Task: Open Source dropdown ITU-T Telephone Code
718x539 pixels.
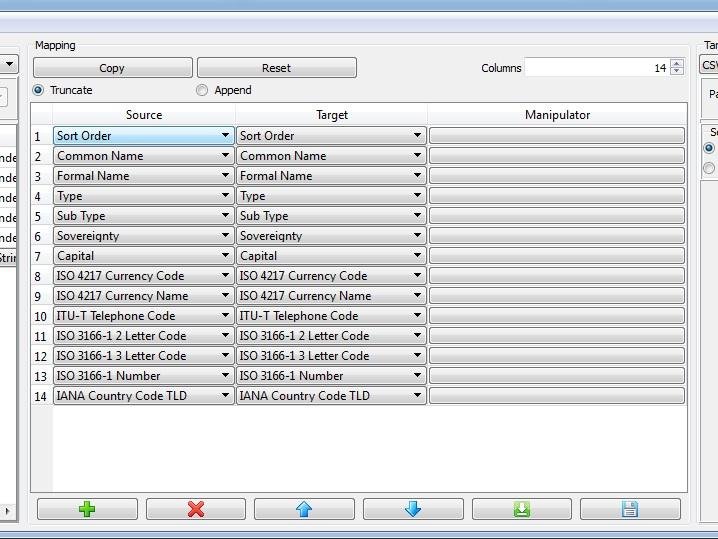Action: tap(144, 316)
